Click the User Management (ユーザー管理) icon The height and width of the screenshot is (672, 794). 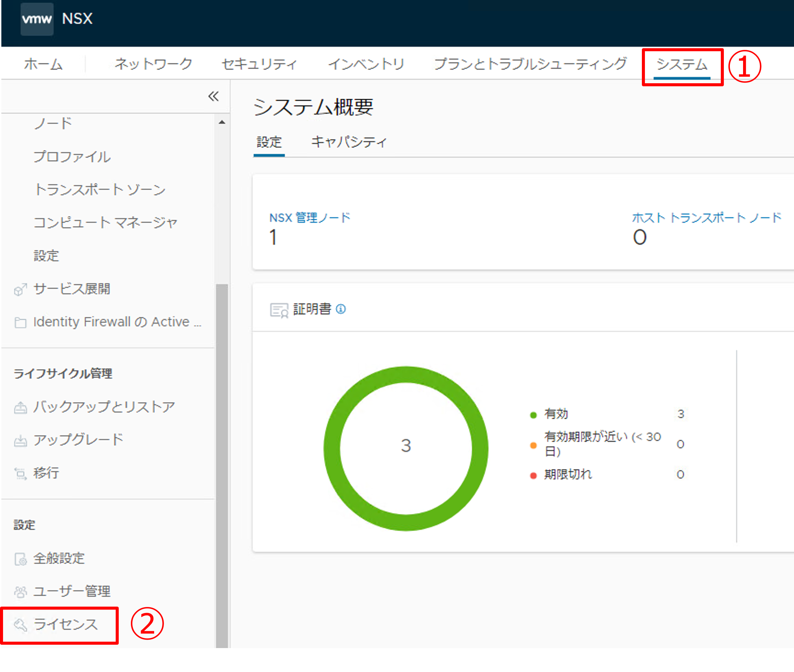coord(20,592)
